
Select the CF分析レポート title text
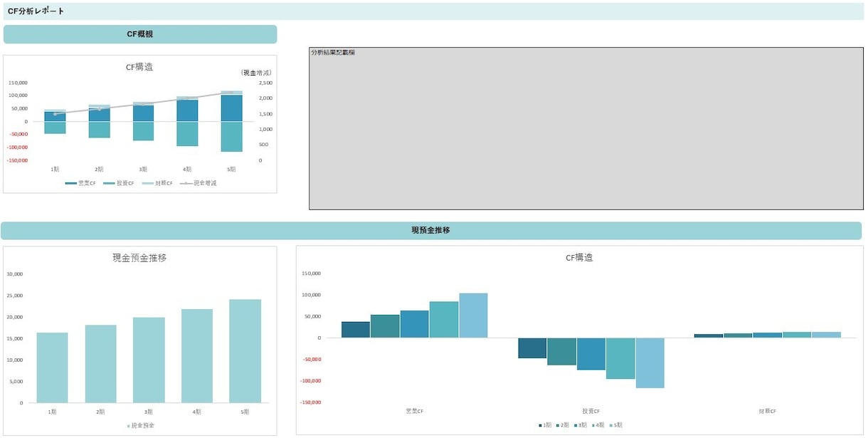tap(36, 11)
